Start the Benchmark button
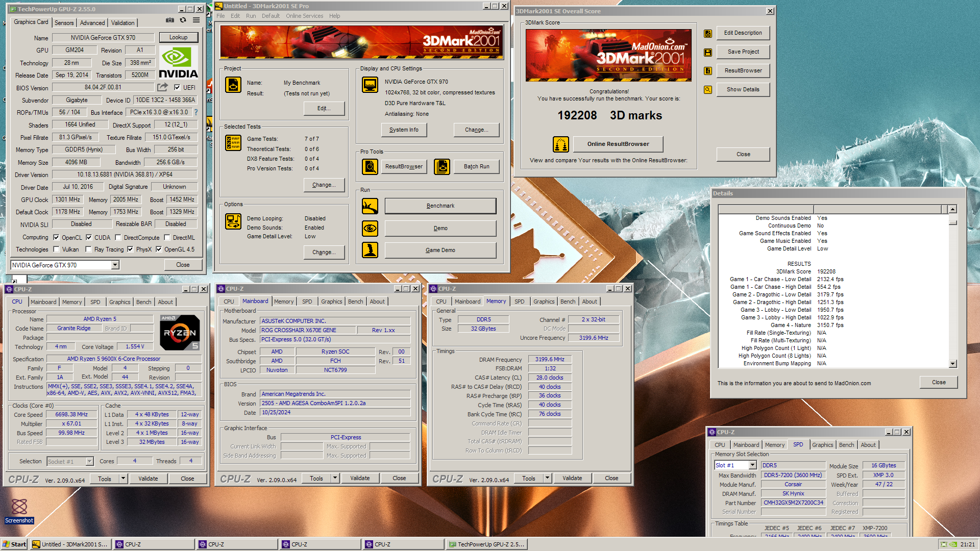Viewport: 980px width, 551px height. pyautogui.click(x=440, y=206)
